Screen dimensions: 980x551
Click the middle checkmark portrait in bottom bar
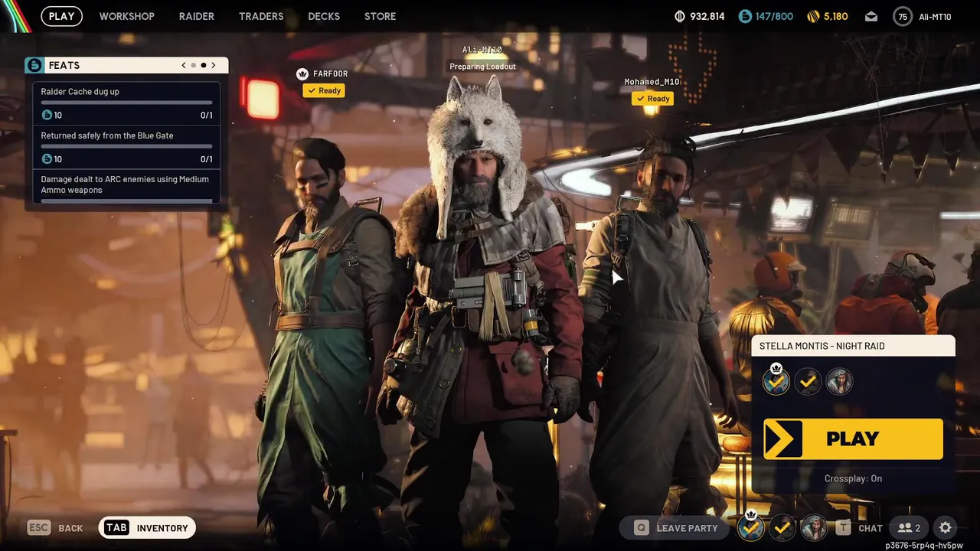[782, 527]
